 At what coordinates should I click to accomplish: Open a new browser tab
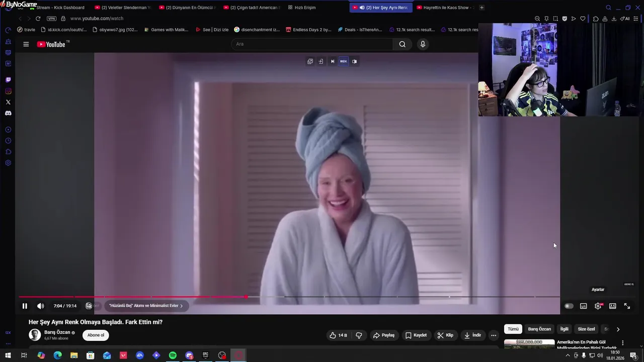pos(481,8)
